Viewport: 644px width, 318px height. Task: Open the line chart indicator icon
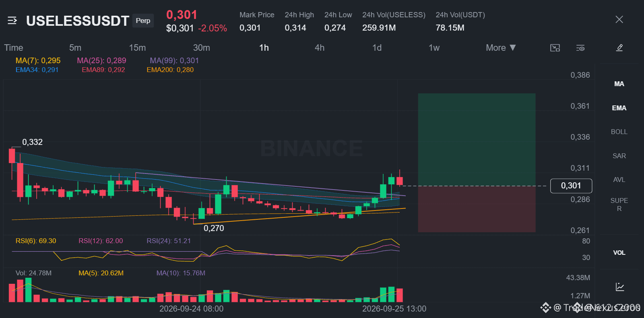pos(620,287)
